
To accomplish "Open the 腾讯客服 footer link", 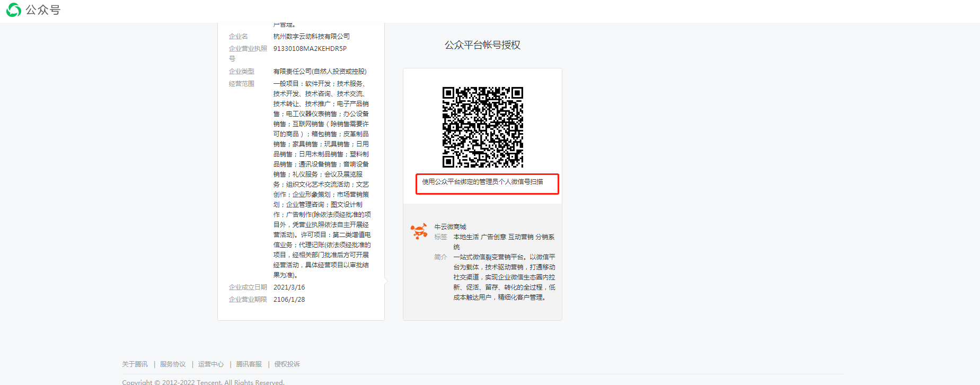I will point(249,364).
